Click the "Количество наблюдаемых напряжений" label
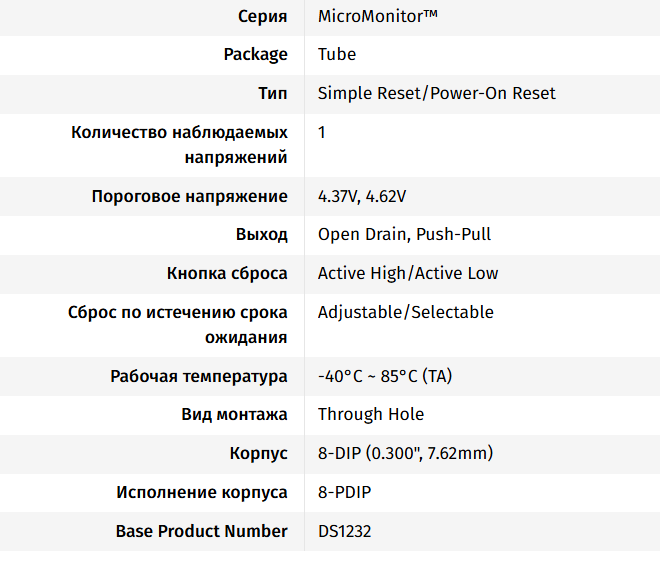 click(x=180, y=144)
